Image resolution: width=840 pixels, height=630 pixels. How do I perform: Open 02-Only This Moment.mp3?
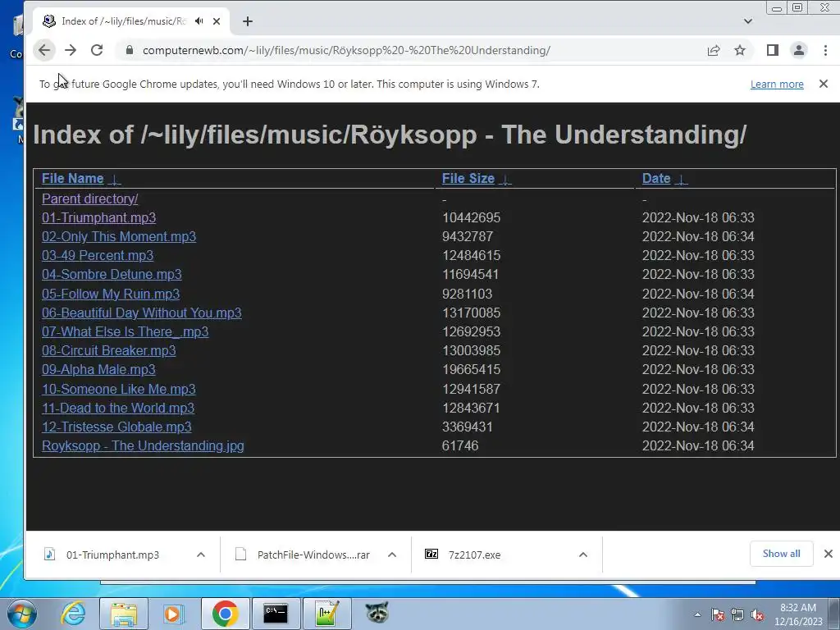119,236
